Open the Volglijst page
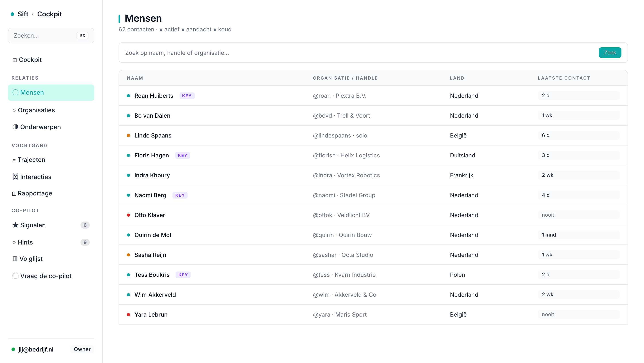 (x=51, y=259)
